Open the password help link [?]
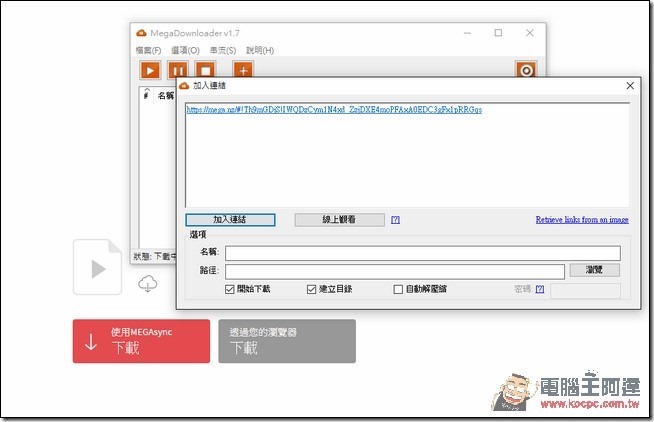654x422 pixels. click(x=540, y=289)
